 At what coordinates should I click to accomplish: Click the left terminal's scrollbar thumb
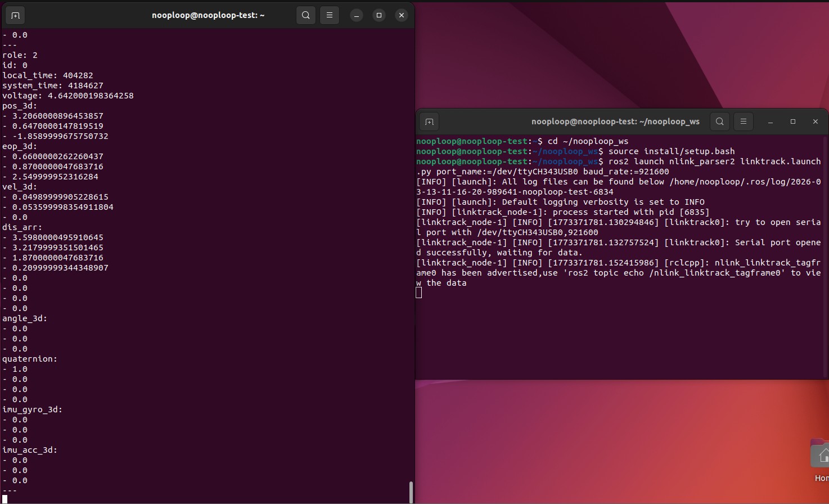click(x=411, y=492)
